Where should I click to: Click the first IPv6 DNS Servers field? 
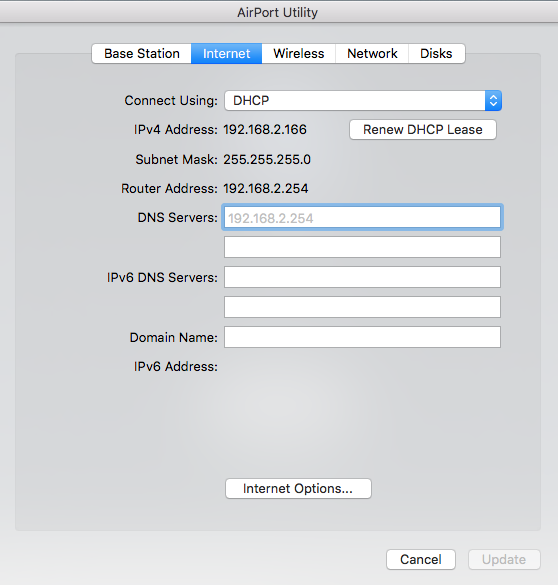(x=362, y=277)
